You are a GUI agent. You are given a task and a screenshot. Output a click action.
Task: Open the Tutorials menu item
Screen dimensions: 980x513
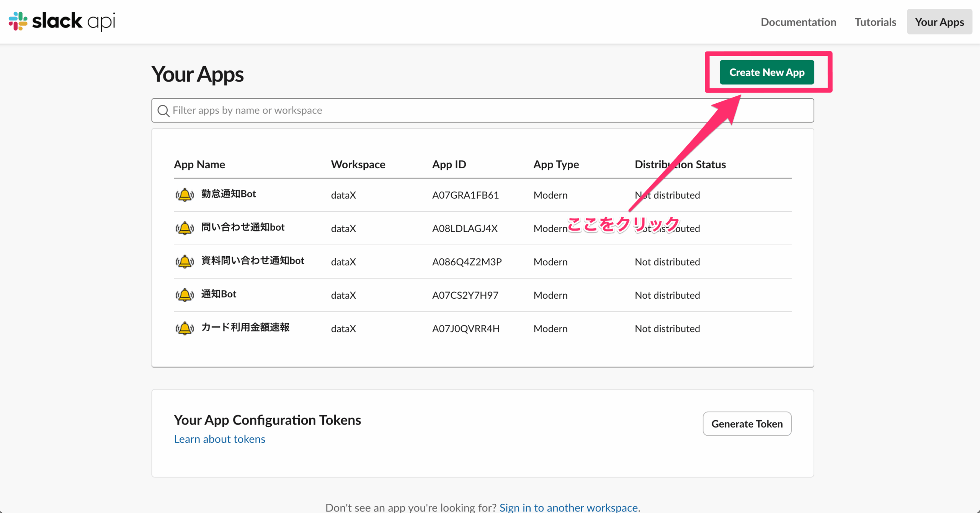point(875,22)
